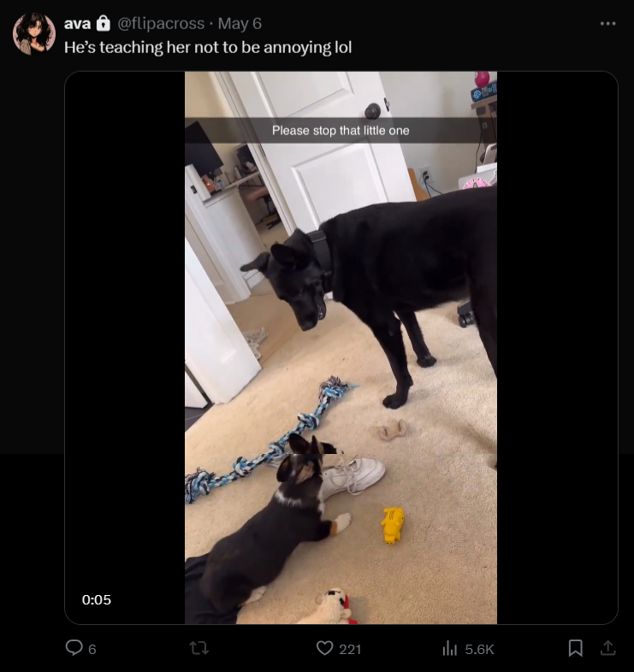Image resolution: width=634 pixels, height=672 pixels.
Task: Open the @flipacross handle link
Action: pos(161,23)
